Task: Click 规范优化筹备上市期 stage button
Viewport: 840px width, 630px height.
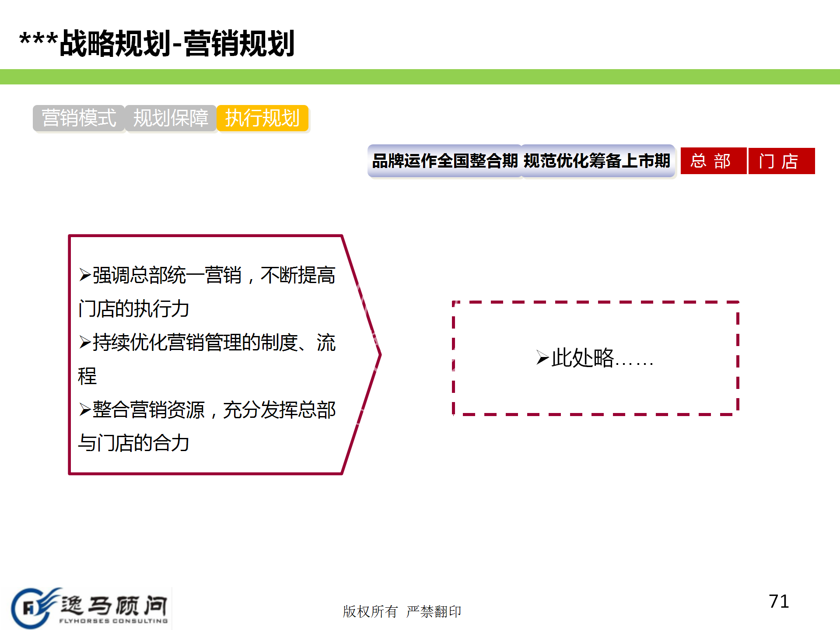Action: click(x=597, y=161)
